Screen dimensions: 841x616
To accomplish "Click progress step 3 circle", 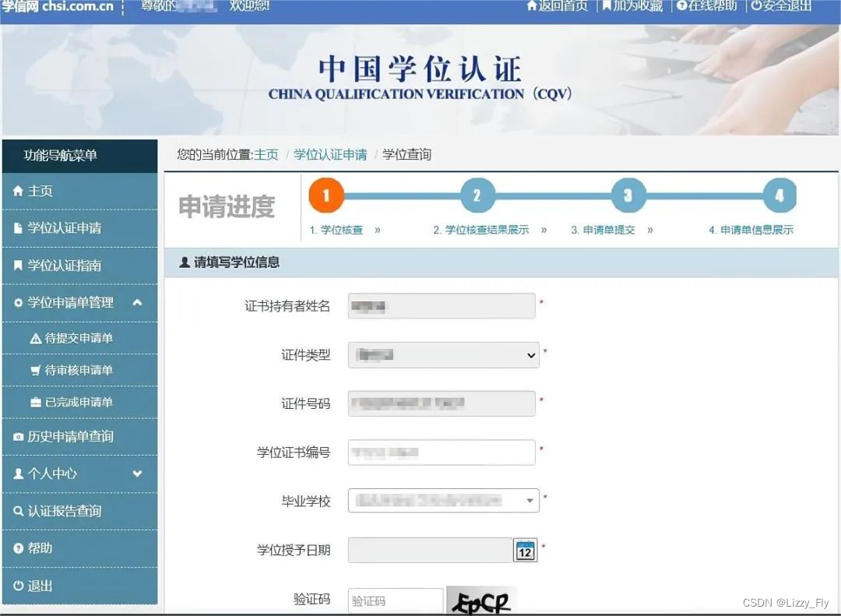I will (628, 195).
